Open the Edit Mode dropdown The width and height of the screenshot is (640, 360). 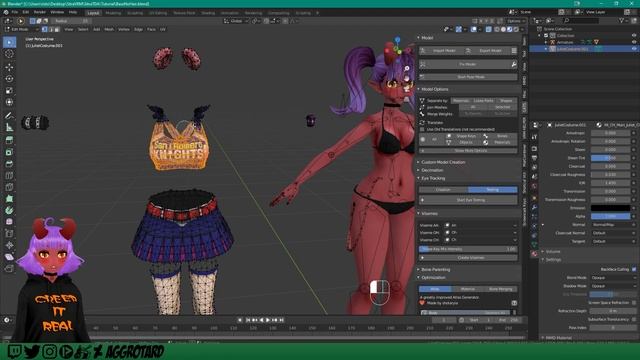tap(22, 29)
